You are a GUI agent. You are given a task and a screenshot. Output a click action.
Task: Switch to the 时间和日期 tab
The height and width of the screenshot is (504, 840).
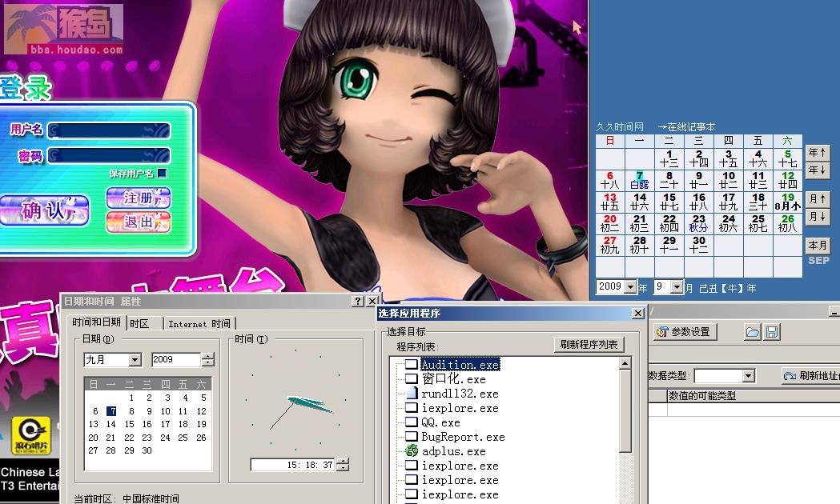(x=96, y=322)
